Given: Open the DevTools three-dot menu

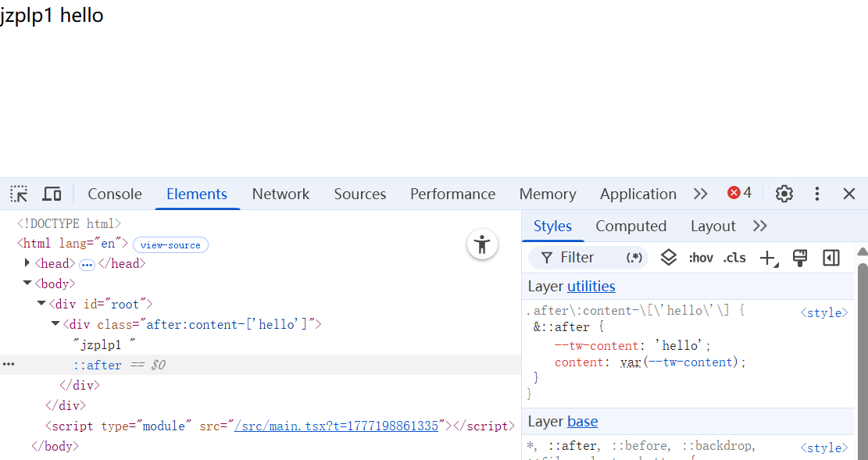Looking at the screenshot, I should click(817, 194).
